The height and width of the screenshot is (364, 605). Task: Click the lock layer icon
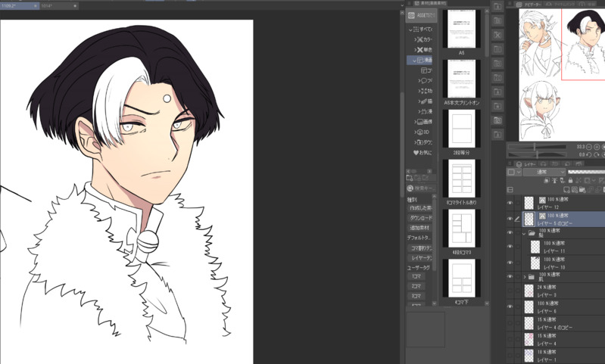(570, 180)
